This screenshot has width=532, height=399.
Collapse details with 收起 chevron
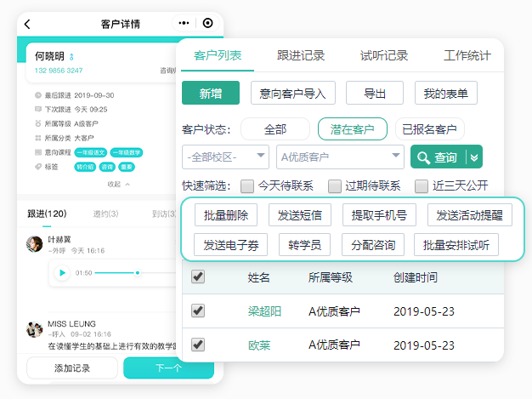pos(127,185)
